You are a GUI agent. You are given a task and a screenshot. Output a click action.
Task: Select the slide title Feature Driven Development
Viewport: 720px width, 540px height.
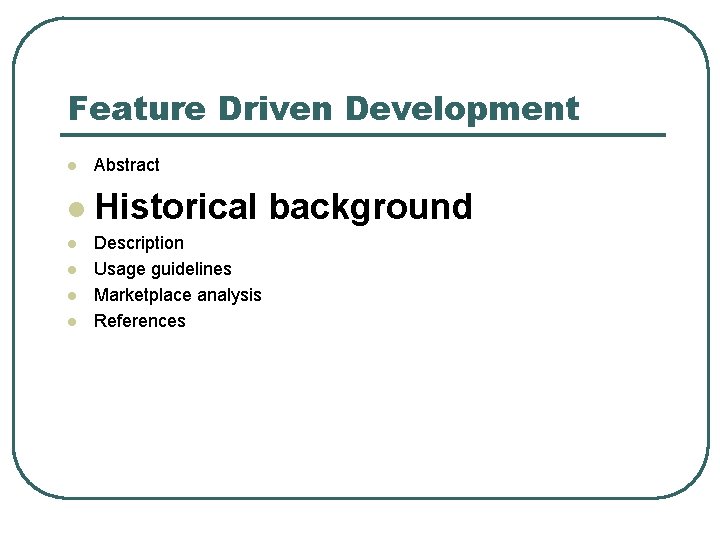tap(324, 109)
